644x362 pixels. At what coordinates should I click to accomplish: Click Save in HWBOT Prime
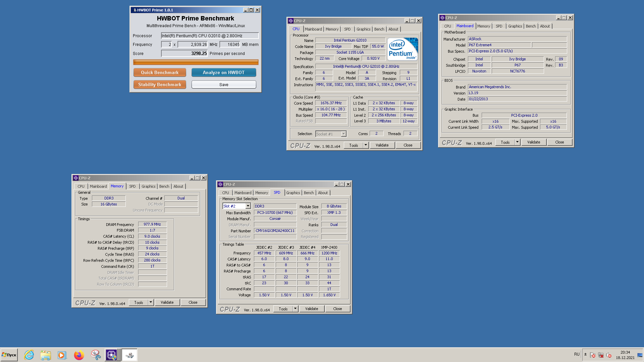tap(224, 84)
